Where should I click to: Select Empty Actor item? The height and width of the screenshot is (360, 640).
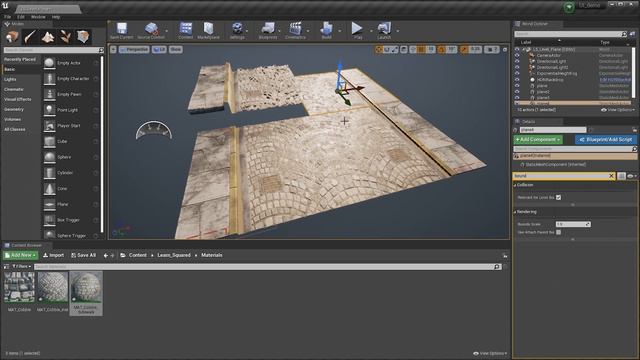point(71,63)
